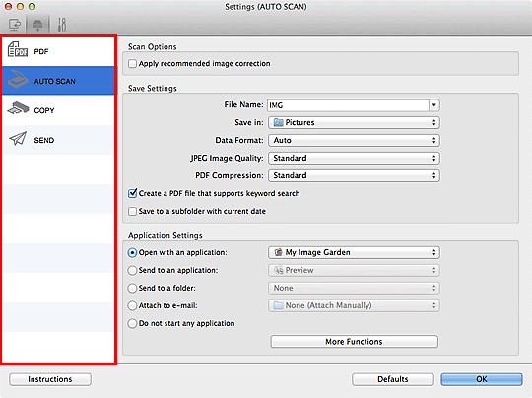Click the File Name IMG text field
This screenshot has width=532, height=398.
point(348,105)
